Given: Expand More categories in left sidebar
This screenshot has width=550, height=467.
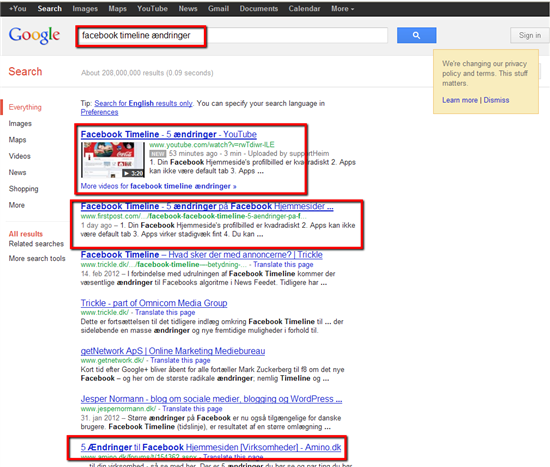Looking at the screenshot, I should pyautogui.click(x=17, y=205).
